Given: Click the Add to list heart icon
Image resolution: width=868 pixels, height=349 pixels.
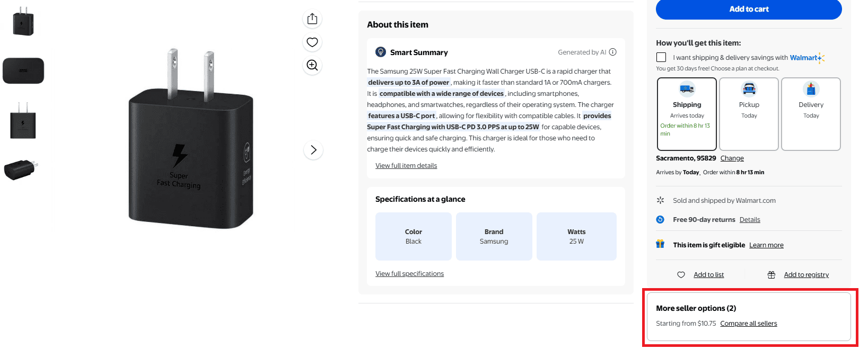Looking at the screenshot, I should click(681, 275).
